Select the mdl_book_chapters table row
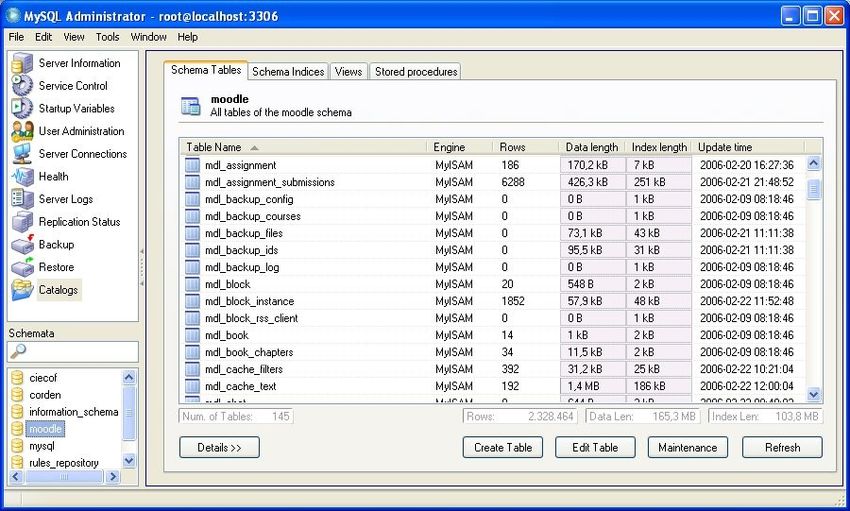The height and width of the screenshot is (511, 850). click(x=493, y=352)
